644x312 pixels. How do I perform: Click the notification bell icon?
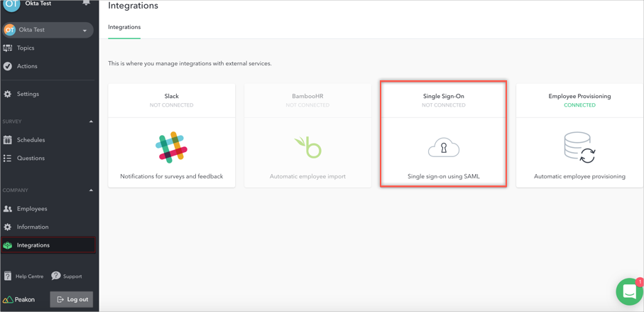(x=86, y=4)
